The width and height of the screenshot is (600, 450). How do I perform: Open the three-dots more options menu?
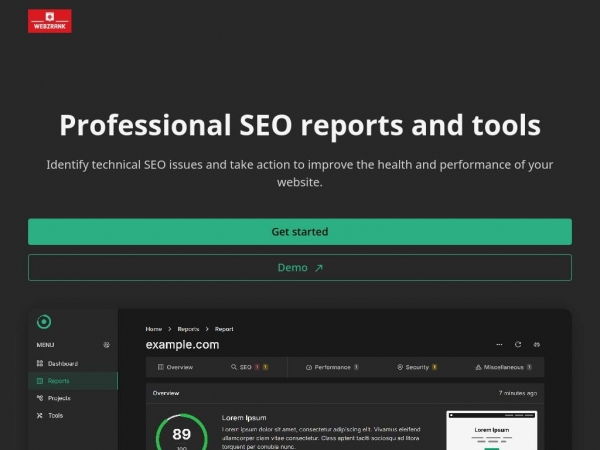tap(499, 344)
